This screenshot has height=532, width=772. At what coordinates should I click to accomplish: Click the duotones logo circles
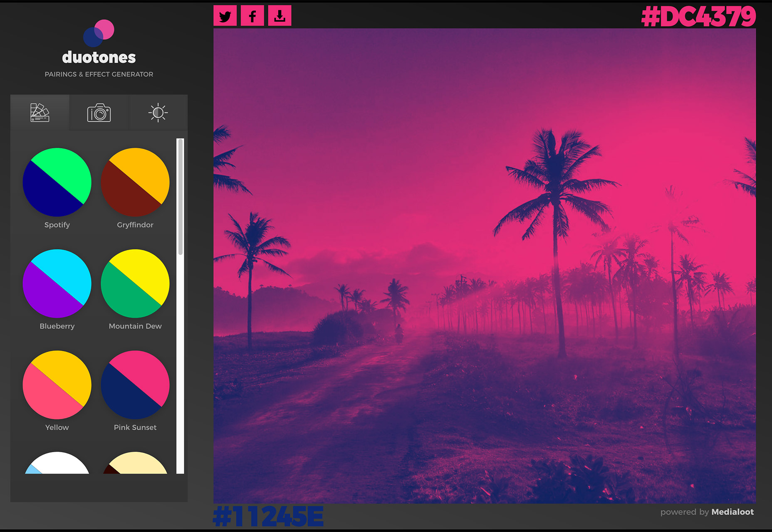click(x=99, y=33)
